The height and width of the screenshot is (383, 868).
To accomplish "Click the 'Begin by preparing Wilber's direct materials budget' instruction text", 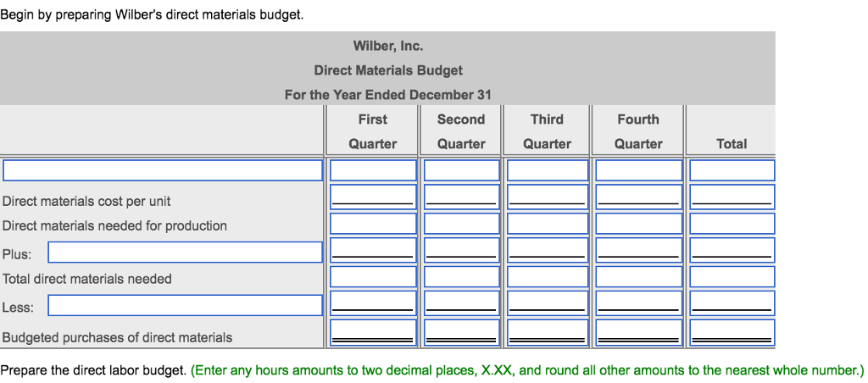I will tap(153, 15).
